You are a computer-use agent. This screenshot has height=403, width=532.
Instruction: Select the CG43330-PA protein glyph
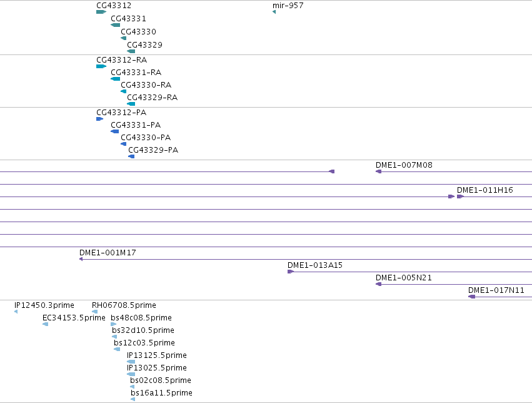[124, 144]
